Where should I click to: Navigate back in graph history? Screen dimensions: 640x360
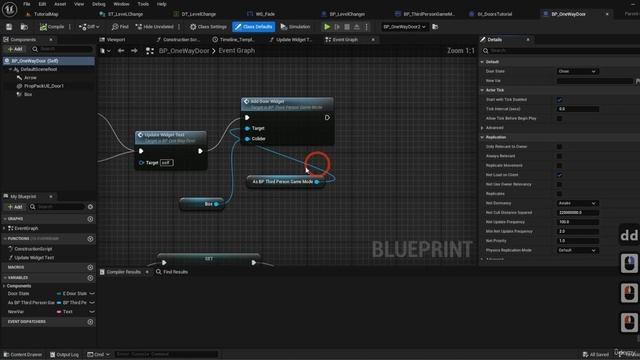[x=121, y=51]
